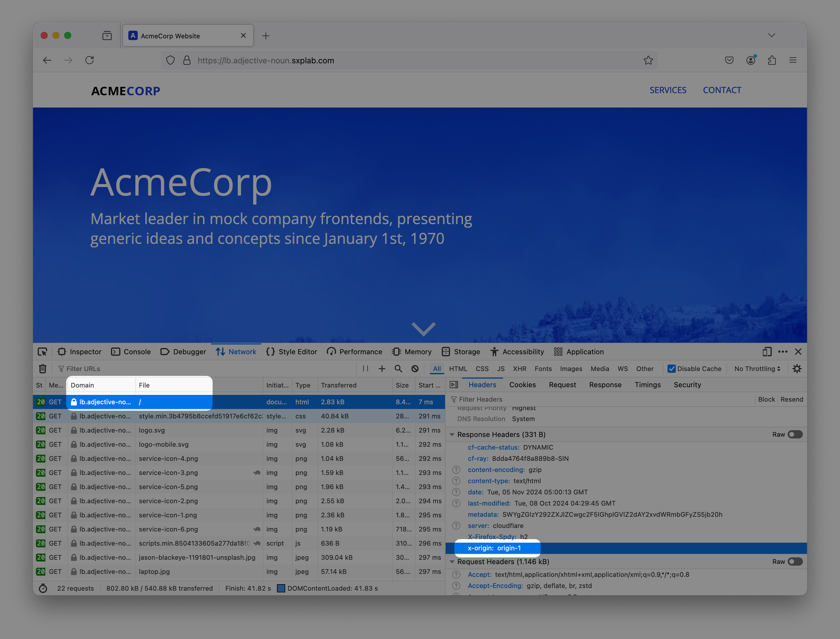Select the laptop.jpg request row

tap(239, 571)
